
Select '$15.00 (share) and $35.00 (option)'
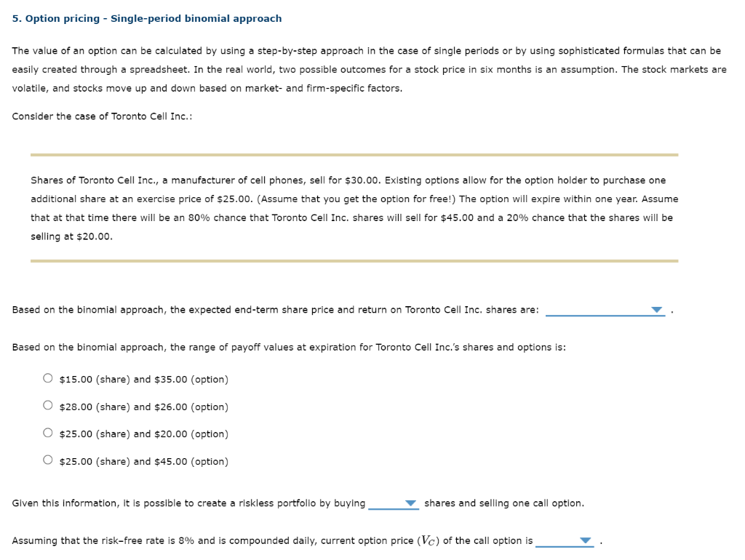pyautogui.click(x=47, y=378)
